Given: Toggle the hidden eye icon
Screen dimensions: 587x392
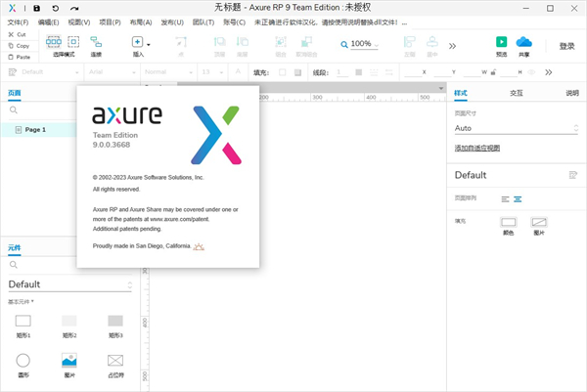Looking at the screenshot, I should tap(531, 72).
